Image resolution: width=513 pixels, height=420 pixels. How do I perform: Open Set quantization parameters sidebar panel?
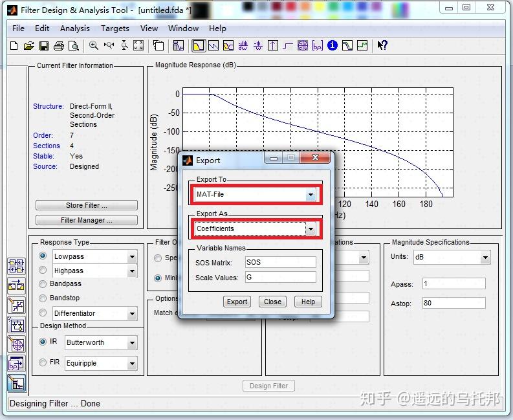pyautogui.click(x=16, y=305)
